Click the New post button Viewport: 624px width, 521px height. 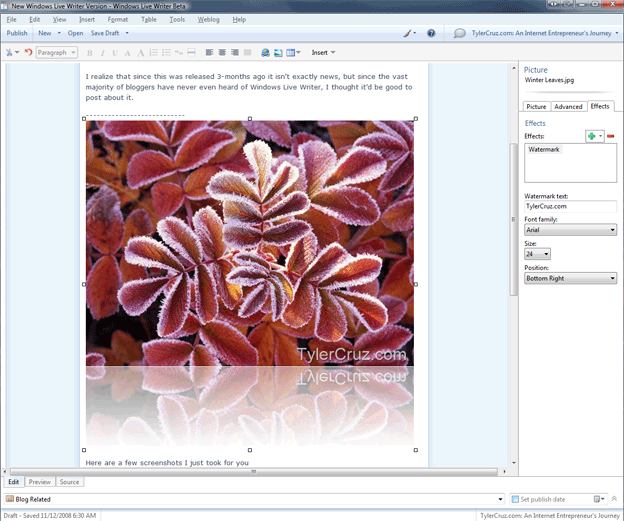pyautogui.click(x=45, y=33)
